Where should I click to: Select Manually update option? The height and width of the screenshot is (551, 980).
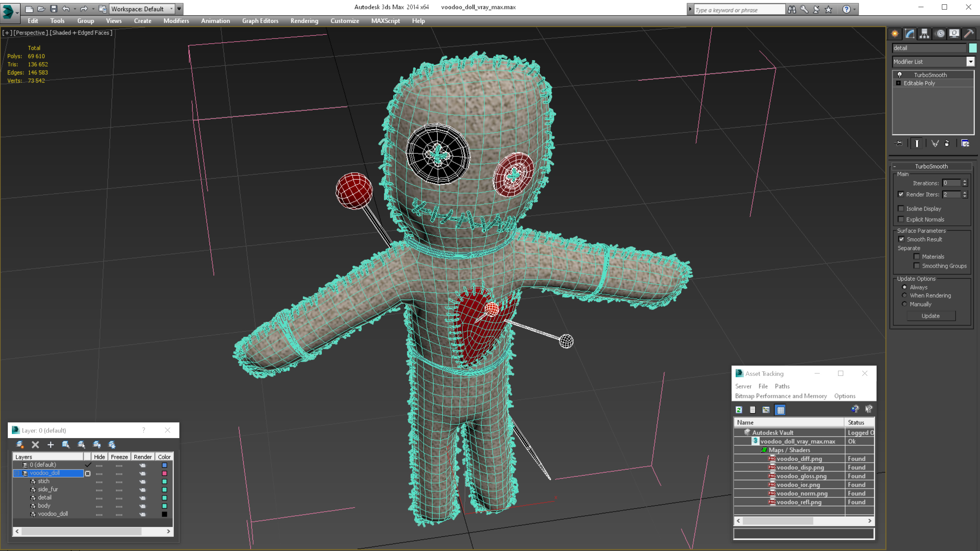click(905, 304)
